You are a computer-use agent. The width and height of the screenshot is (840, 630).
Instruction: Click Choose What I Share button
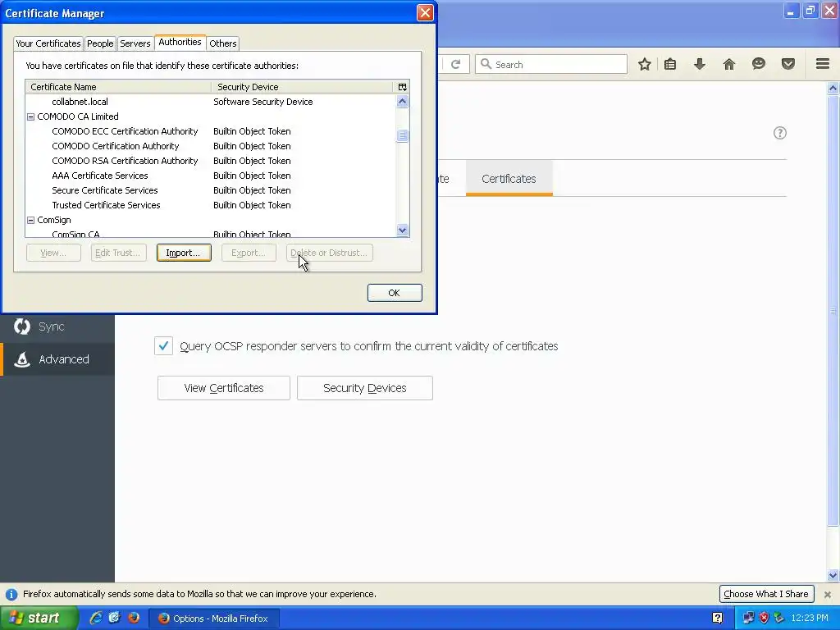[766, 594]
